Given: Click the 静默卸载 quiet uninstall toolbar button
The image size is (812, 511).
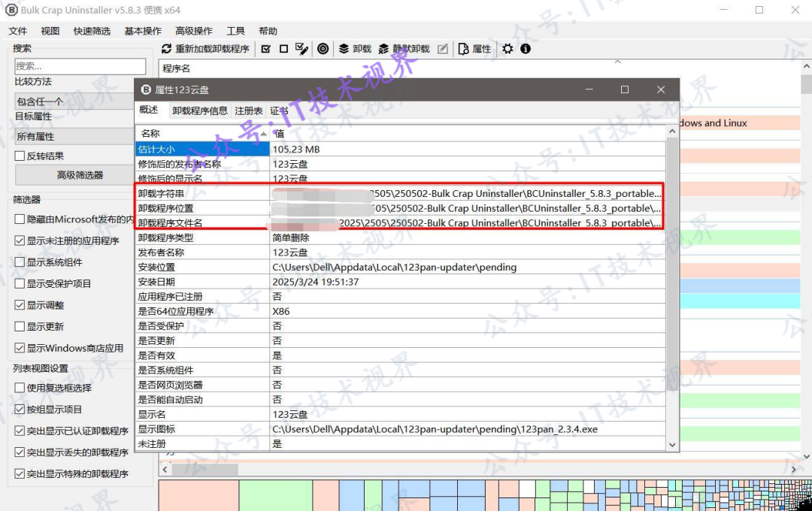Looking at the screenshot, I should click(x=404, y=49).
